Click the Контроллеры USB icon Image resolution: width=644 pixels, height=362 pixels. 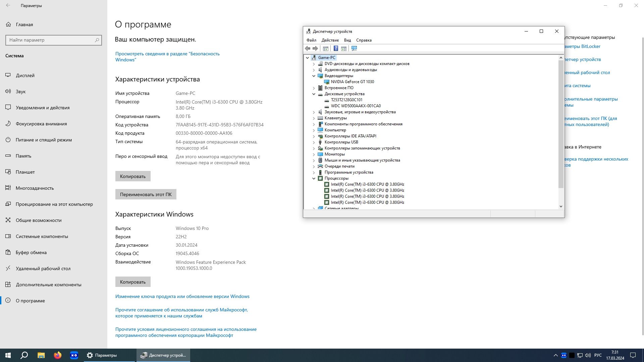pyautogui.click(x=320, y=142)
